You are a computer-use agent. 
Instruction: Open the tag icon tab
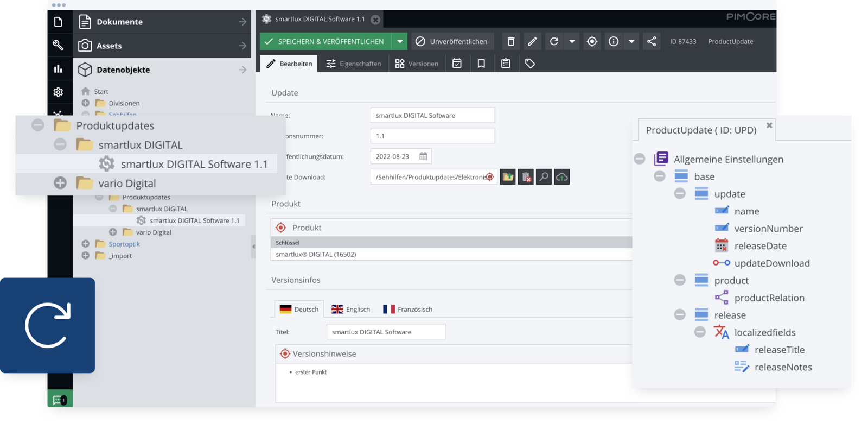coord(530,64)
